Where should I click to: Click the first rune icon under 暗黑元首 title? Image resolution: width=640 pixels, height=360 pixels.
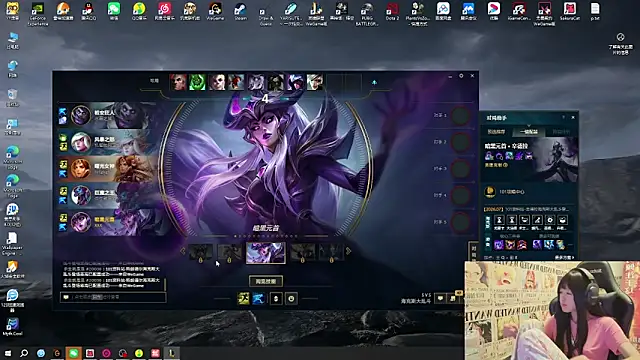[489, 156]
